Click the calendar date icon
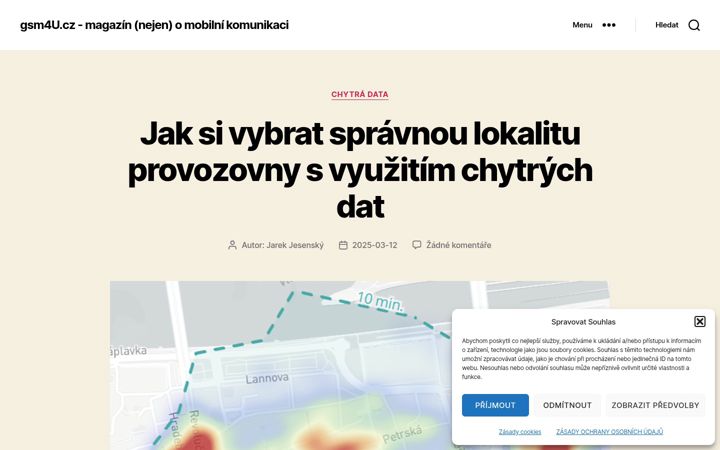 coord(343,245)
